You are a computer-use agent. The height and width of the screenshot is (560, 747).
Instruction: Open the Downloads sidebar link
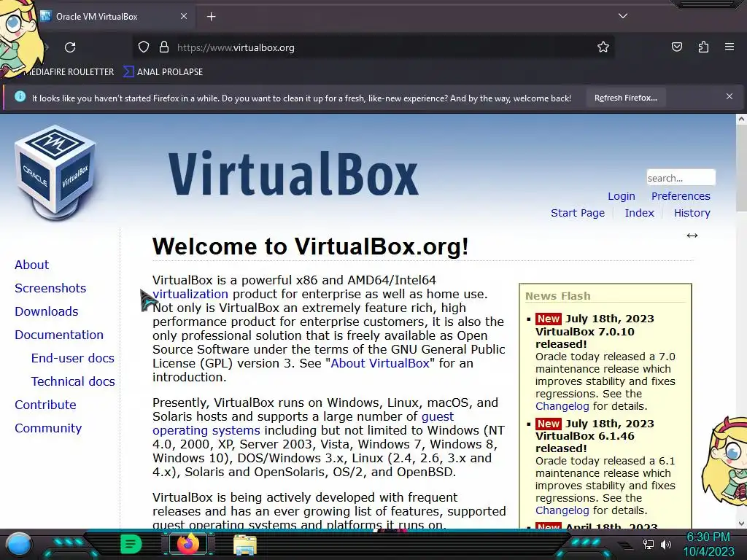click(47, 311)
